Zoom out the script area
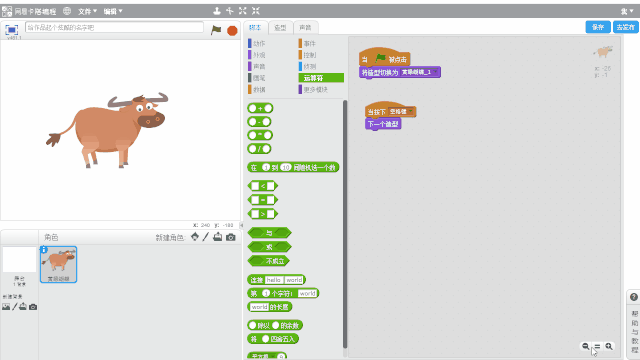 pyautogui.click(x=586, y=346)
